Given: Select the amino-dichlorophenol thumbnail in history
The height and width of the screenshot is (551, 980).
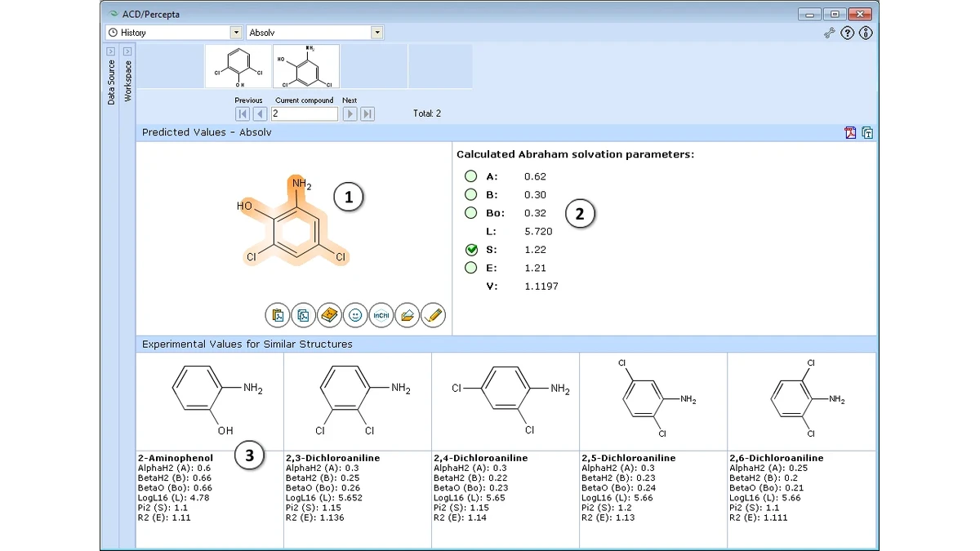Looking at the screenshot, I should click(x=306, y=66).
